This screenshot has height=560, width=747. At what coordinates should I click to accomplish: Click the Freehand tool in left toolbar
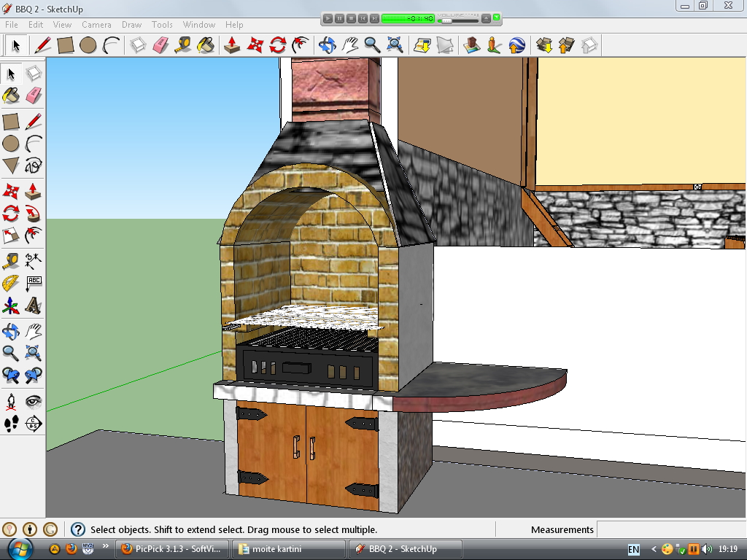point(33,166)
